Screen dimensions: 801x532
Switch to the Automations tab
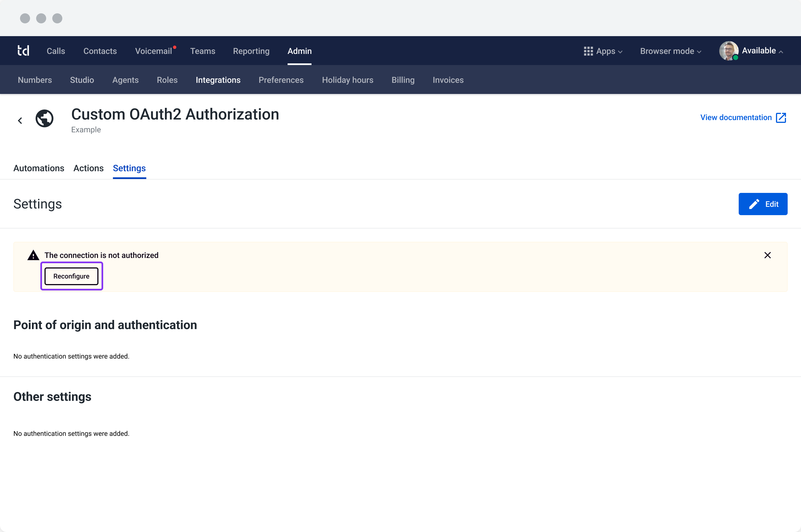pyautogui.click(x=39, y=168)
